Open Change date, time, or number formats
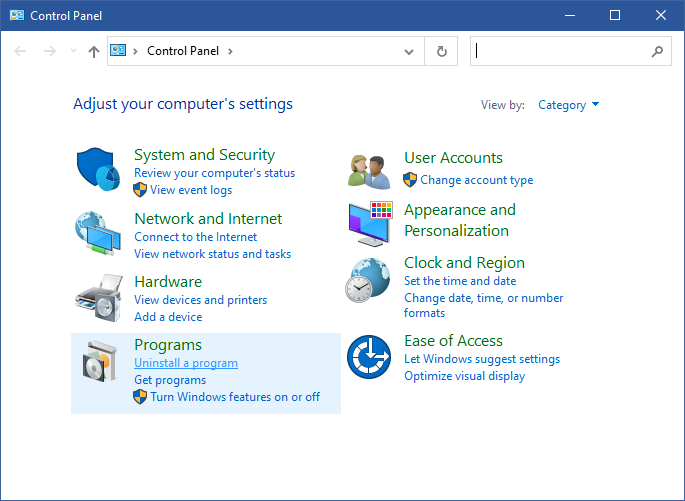The width and height of the screenshot is (685, 501). tap(484, 305)
